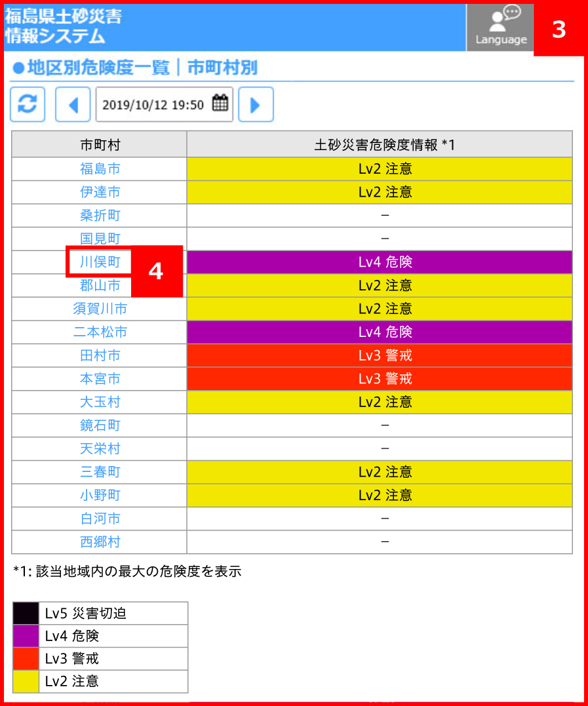Image resolution: width=588 pixels, height=706 pixels.
Task: Open the 三春町 link
Action: tap(100, 473)
